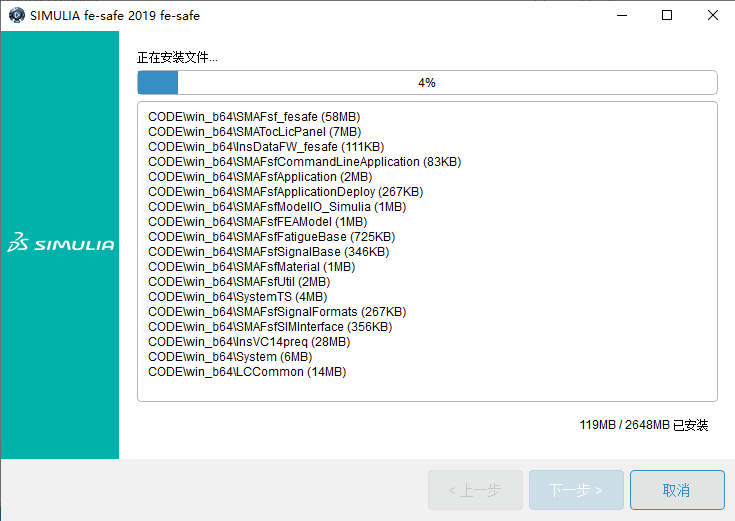Select the SMAFsfApplicationDeploy (267KB) line

click(285, 192)
